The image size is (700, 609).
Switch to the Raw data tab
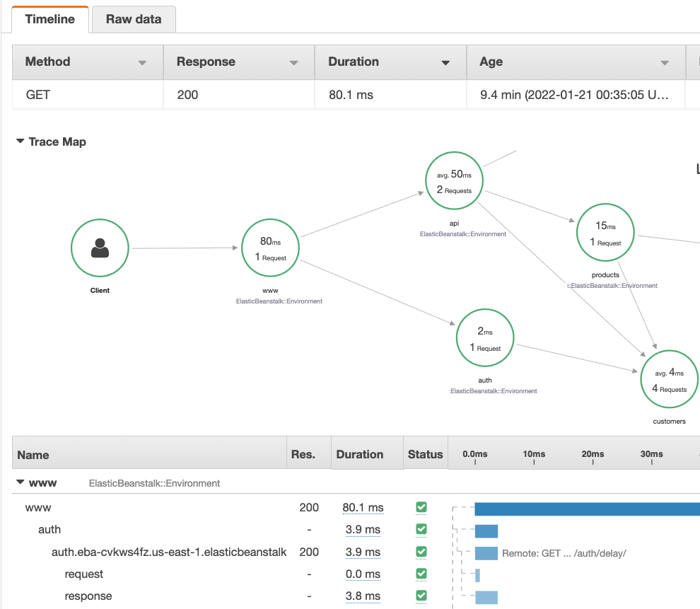click(134, 19)
